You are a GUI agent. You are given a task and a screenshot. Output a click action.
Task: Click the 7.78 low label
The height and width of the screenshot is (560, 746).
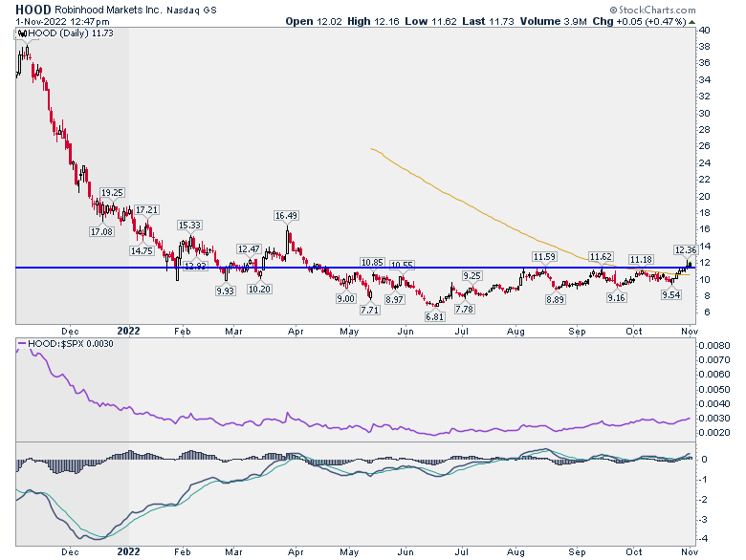(x=464, y=309)
